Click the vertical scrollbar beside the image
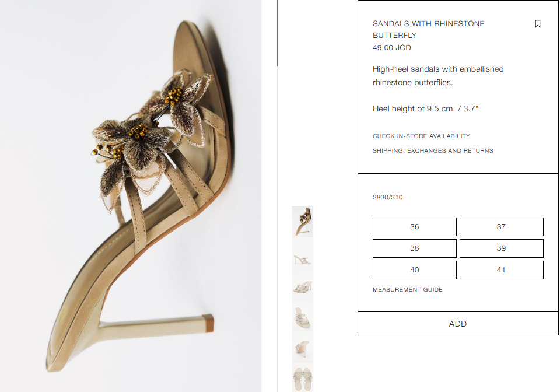 click(276, 33)
